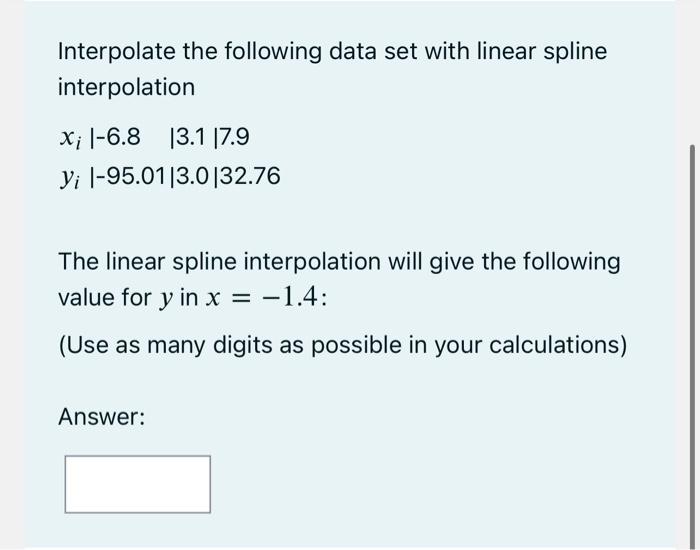Click the italic y in 'value for y'
Image resolution: width=700 pixels, height=550 pixels.
coord(166,299)
